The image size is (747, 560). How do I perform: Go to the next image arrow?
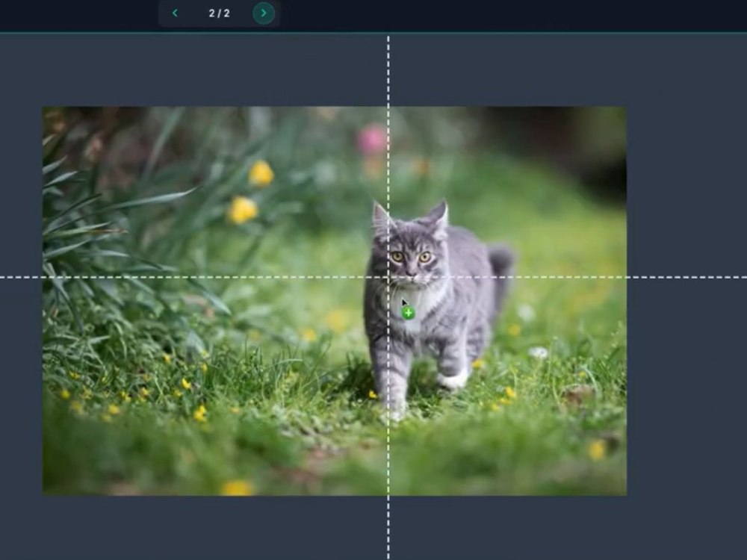pos(264,13)
